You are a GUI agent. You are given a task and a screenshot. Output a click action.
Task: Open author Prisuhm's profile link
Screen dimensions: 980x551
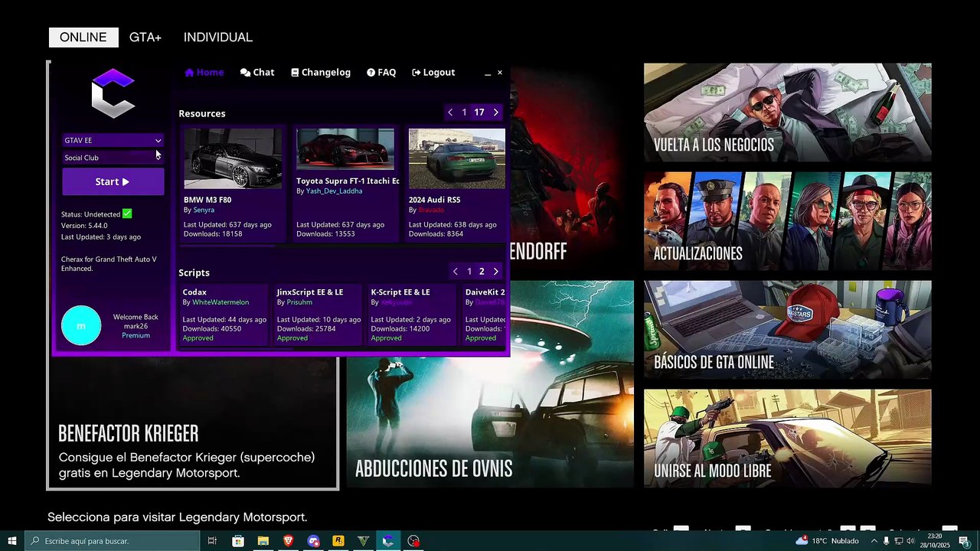[299, 302]
